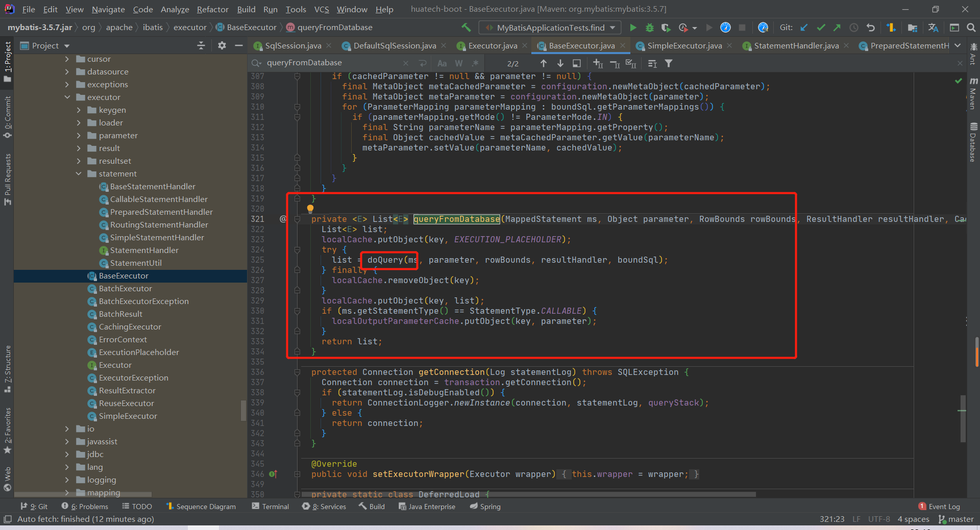Switch to the DefaultSqlSession.java tab
This screenshot has width=980, height=530.
[x=394, y=45]
